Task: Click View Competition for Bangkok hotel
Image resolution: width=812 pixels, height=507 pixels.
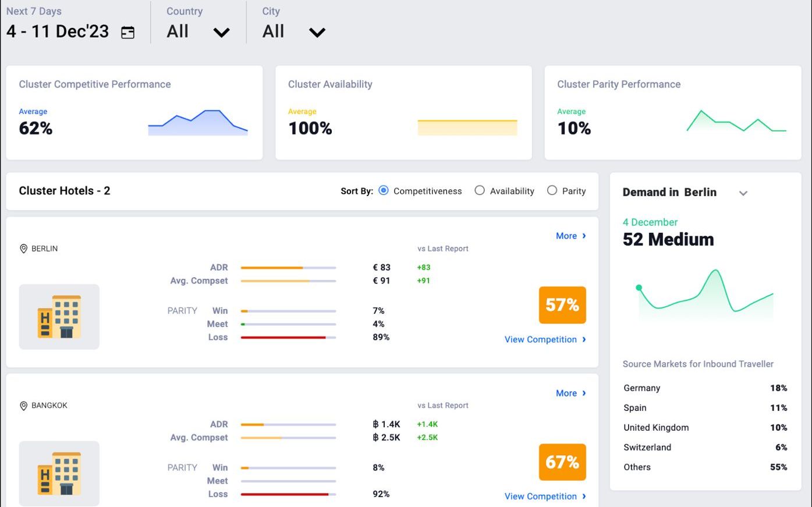Action: [x=545, y=497]
